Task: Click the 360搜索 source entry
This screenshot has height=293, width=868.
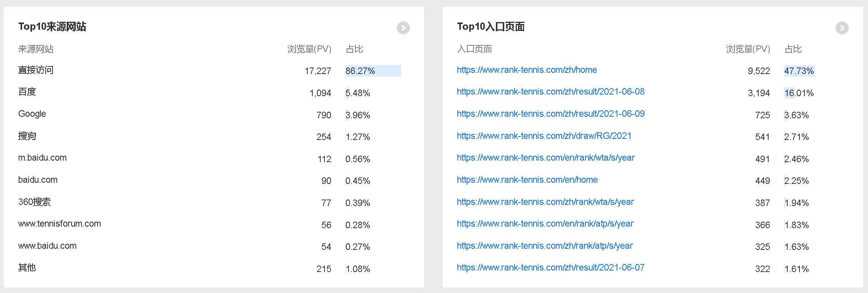Action: pos(34,202)
